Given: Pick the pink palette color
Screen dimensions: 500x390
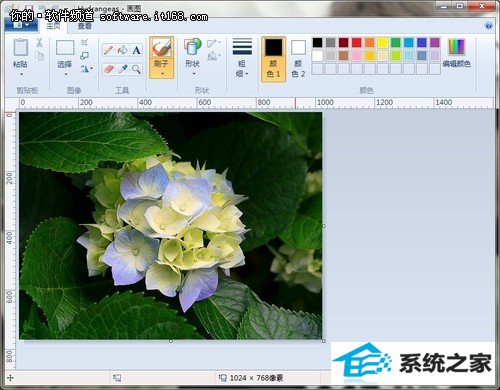Looking at the screenshot, I should coord(356,55).
